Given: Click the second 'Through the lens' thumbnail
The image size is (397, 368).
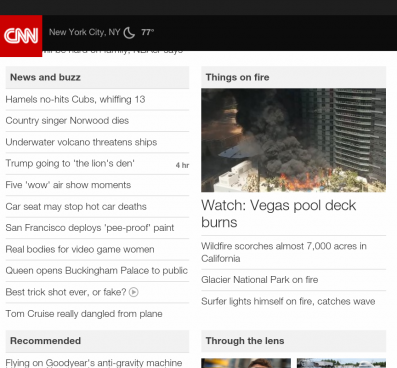Looking at the screenshot, I should pos(341,363).
